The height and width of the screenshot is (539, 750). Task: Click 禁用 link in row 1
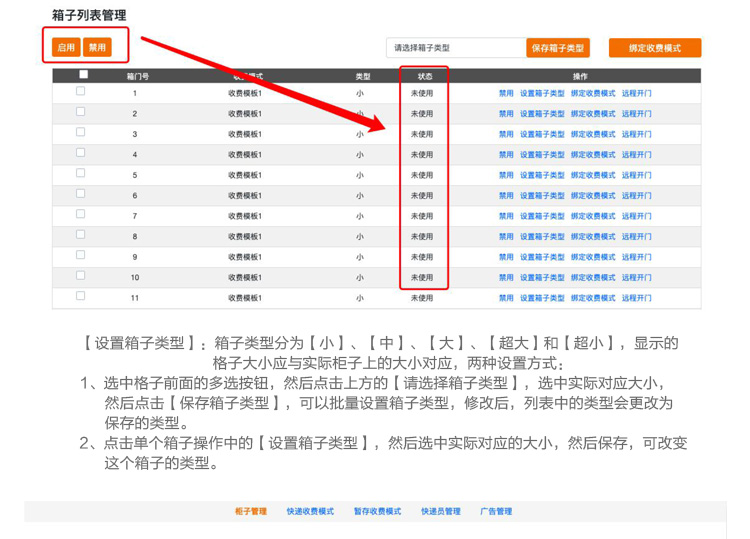pyautogui.click(x=506, y=93)
